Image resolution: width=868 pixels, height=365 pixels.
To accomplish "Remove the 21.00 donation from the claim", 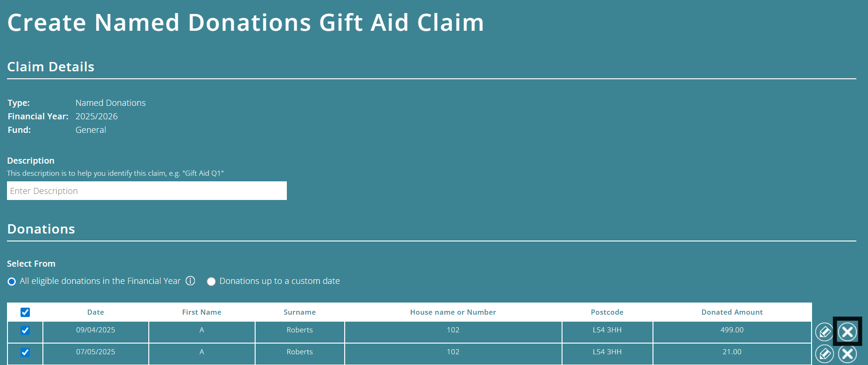I will pos(847,353).
